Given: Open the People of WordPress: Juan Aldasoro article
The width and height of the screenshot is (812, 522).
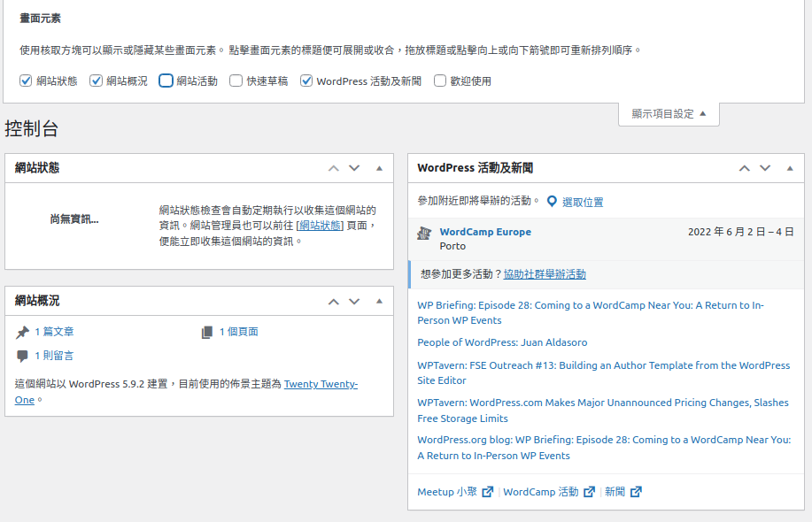Looking at the screenshot, I should 502,342.
